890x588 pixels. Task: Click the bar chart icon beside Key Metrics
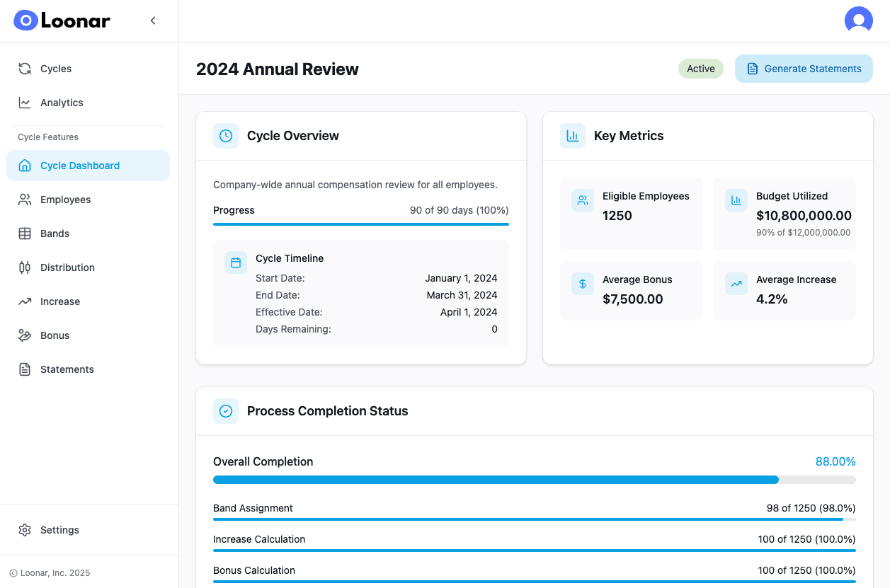click(x=573, y=135)
